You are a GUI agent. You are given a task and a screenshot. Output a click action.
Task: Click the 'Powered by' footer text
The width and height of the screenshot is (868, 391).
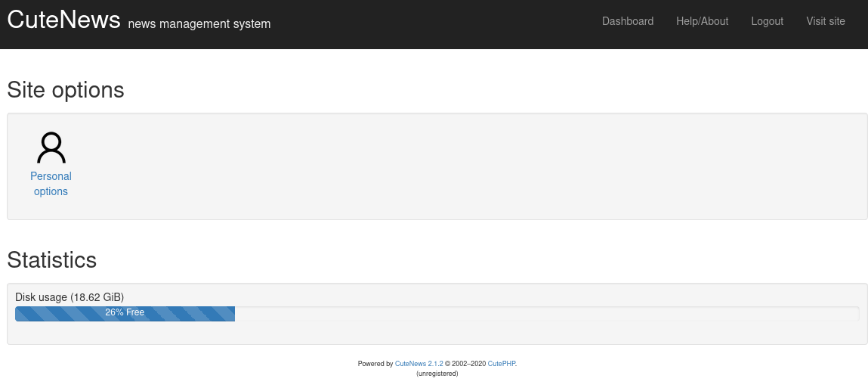click(x=375, y=364)
